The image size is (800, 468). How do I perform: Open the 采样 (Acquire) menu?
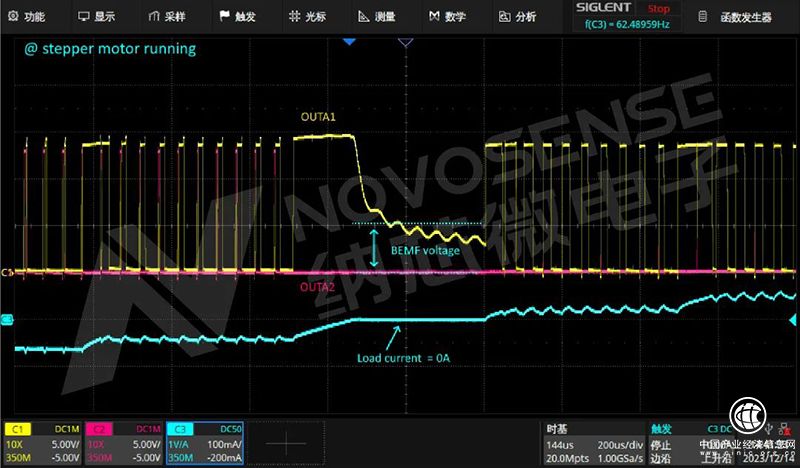[167, 16]
